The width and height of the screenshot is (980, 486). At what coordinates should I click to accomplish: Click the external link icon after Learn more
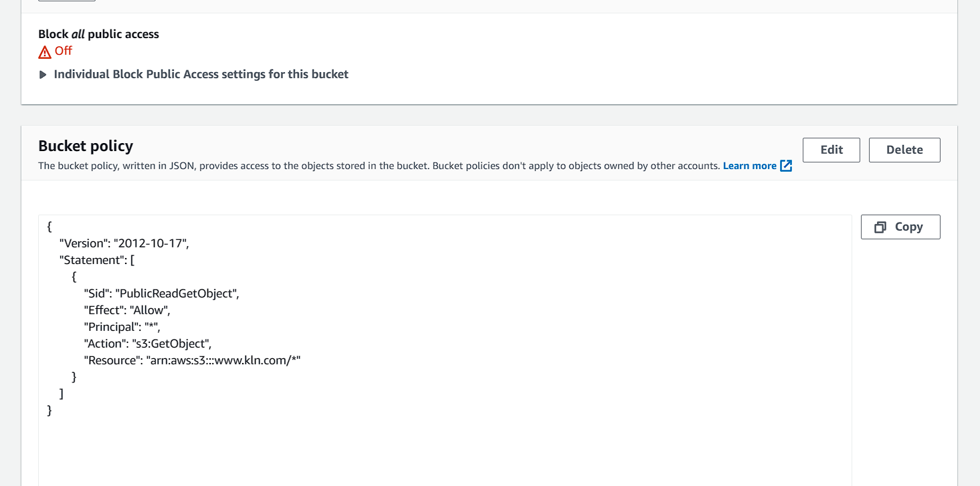coord(787,165)
